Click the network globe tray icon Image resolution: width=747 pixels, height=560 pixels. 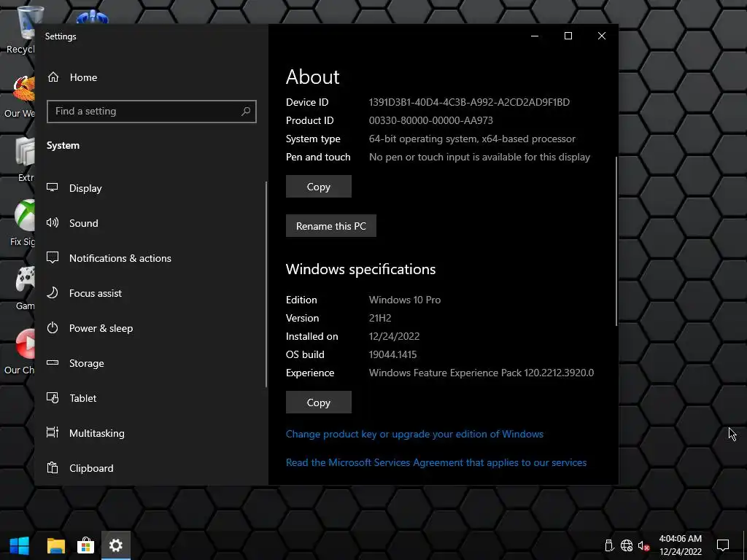pyautogui.click(x=627, y=545)
